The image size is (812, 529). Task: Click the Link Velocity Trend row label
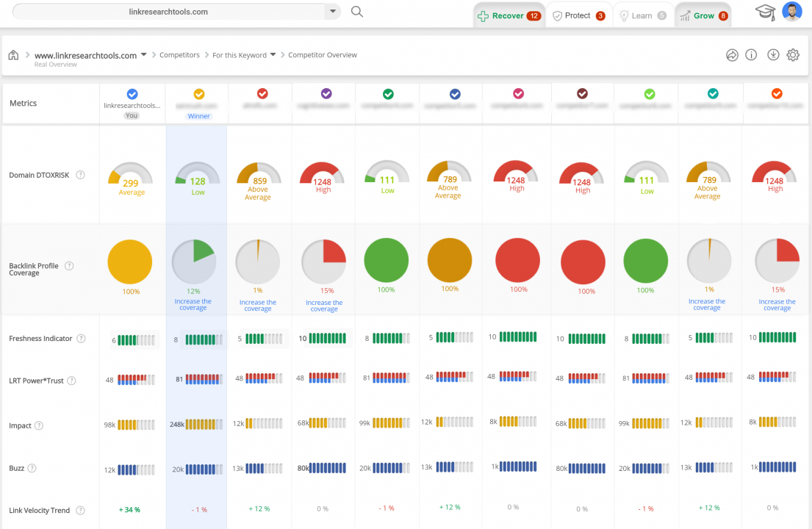[x=40, y=511]
